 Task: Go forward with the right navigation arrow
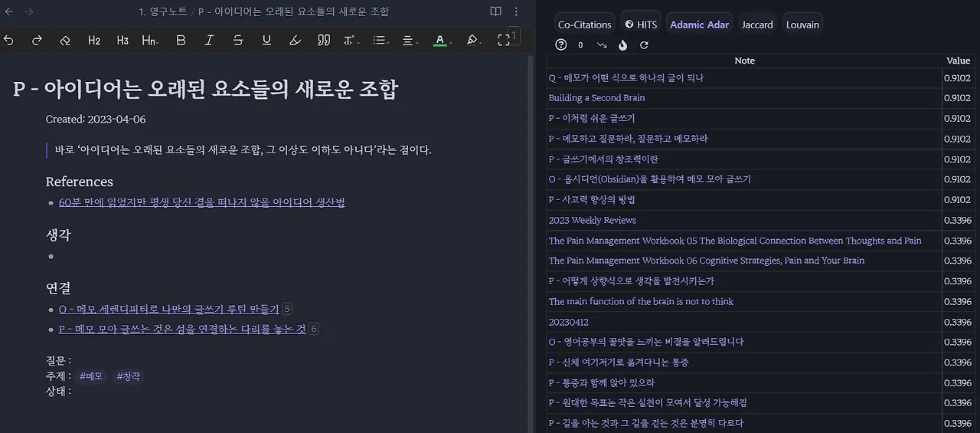[29, 11]
